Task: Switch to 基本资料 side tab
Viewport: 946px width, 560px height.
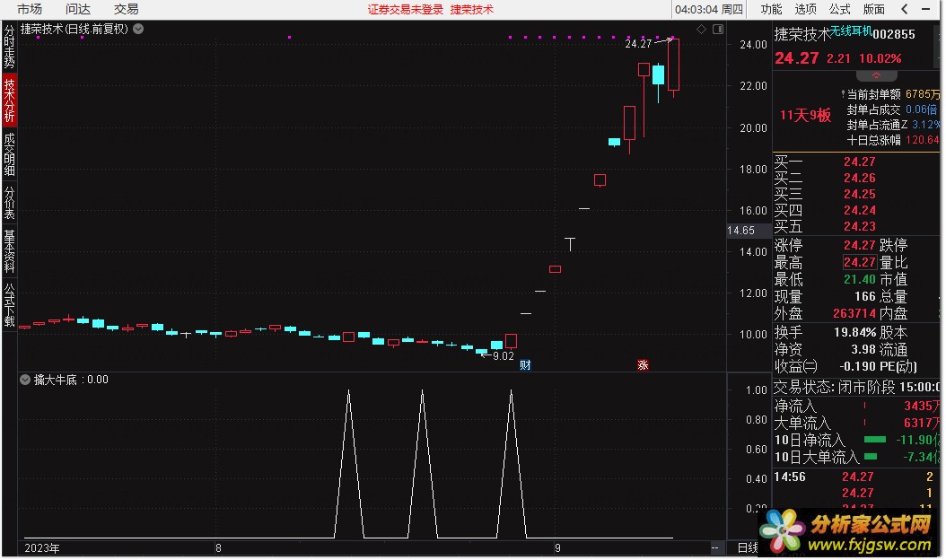Action: (x=9, y=251)
